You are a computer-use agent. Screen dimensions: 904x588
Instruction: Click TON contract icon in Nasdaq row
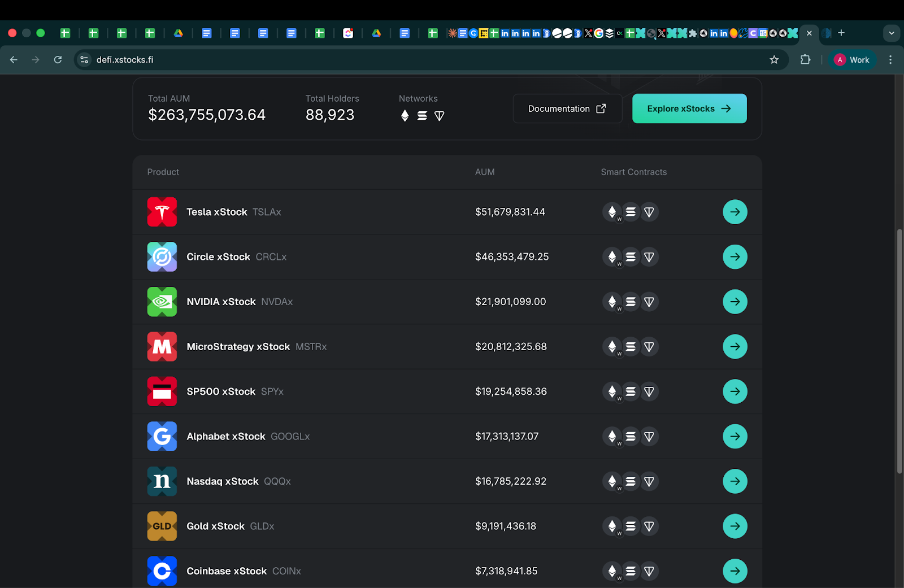pos(649,481)
